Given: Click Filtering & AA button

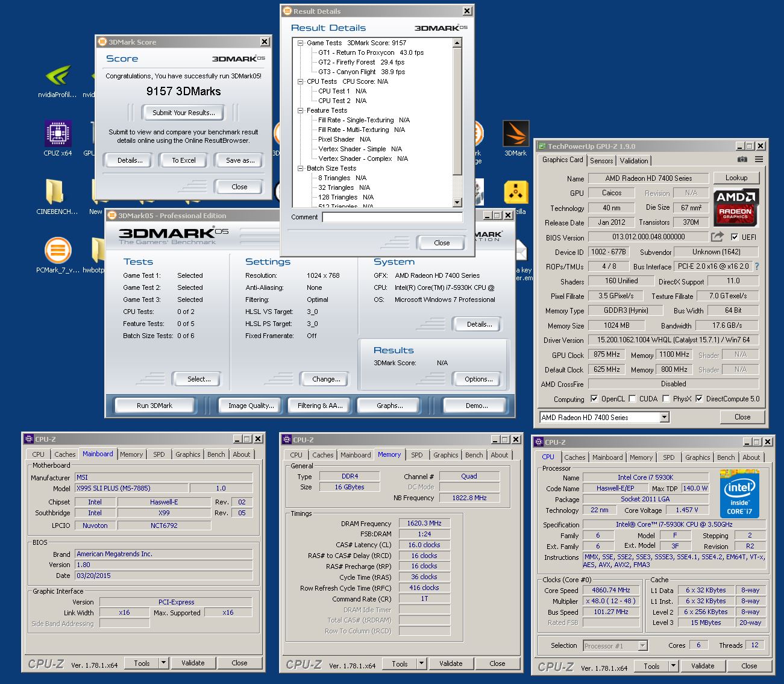Looking at the screenshot, I should 320,406.
